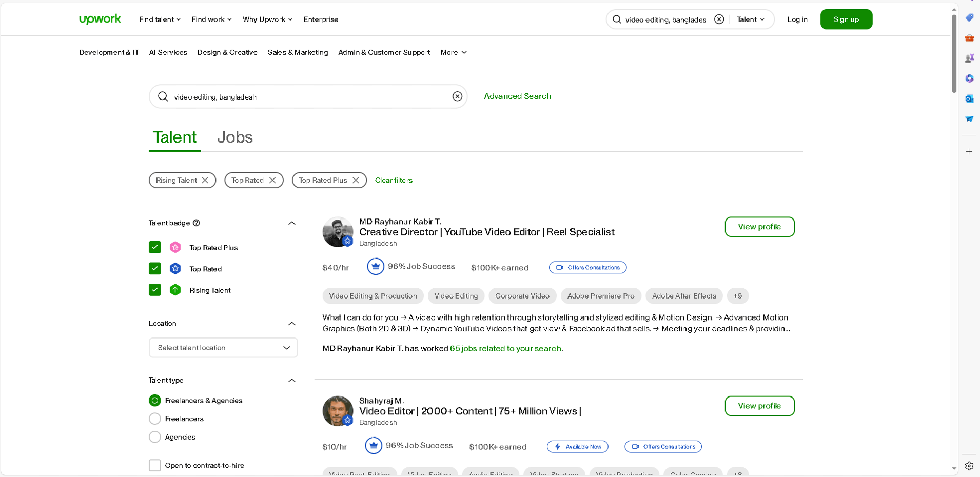This screenshot has width=980, height=477.
Task: Clear the main search field with X icon
Action: coord(457,96)
